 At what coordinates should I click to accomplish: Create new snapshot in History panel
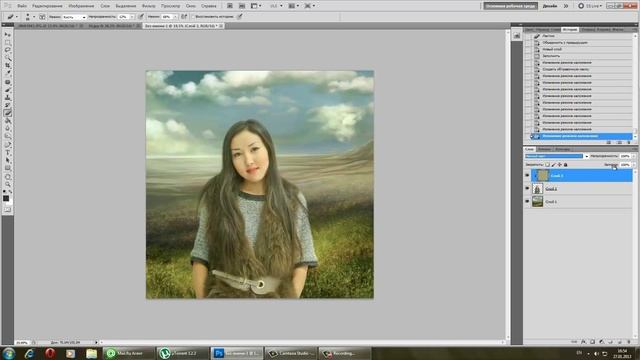pos(619,142)
